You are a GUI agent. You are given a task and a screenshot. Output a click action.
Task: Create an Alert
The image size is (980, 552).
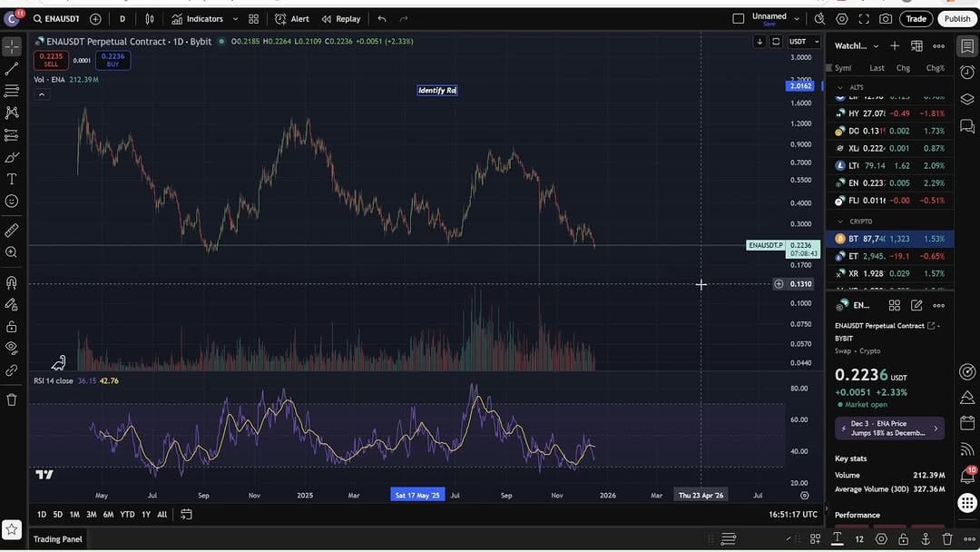(292, 19)
